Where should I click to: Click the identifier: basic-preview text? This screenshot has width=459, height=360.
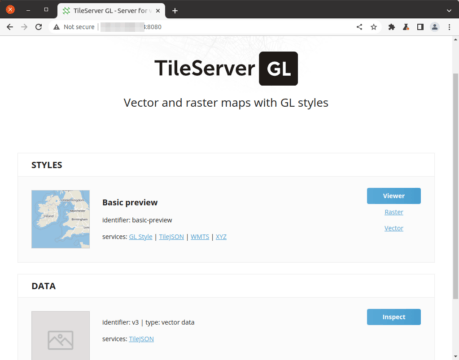coord(137,220)
